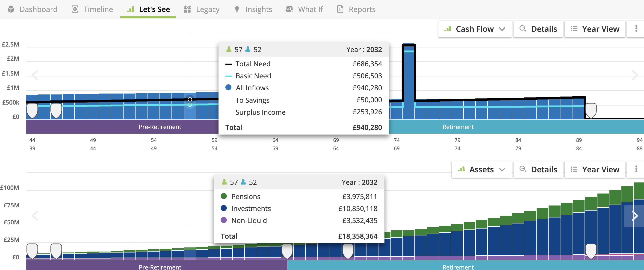
Task: Select the Dashboard cube icon
Action: pos(11,9)
